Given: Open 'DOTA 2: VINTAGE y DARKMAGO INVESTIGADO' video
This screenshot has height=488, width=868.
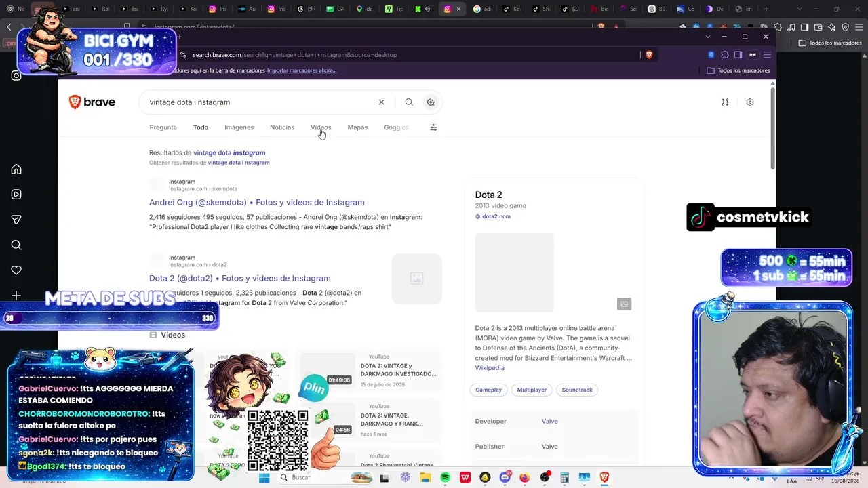Looking at the screenshot, I should pos(399,369).
